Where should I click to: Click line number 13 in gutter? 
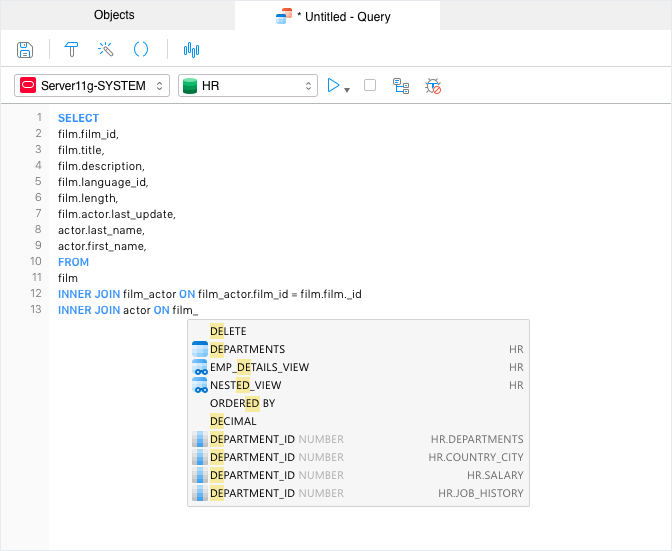coord(36,309)
